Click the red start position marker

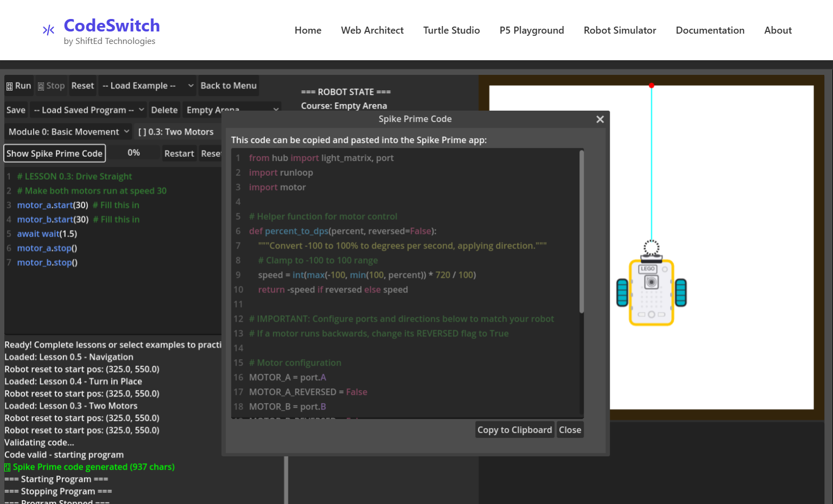(x=652, y=85)
